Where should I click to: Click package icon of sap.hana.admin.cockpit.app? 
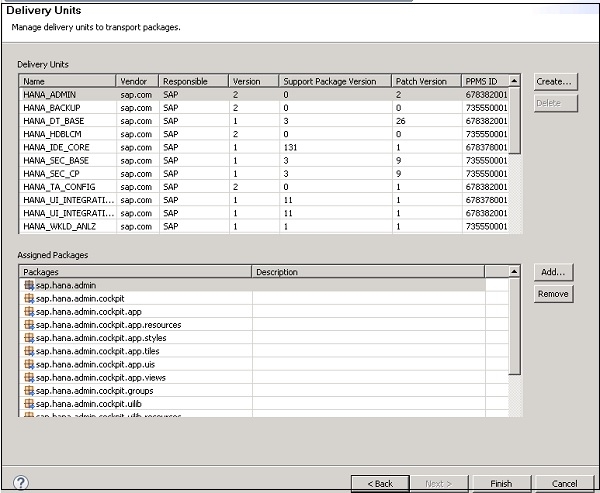(29, 312)
